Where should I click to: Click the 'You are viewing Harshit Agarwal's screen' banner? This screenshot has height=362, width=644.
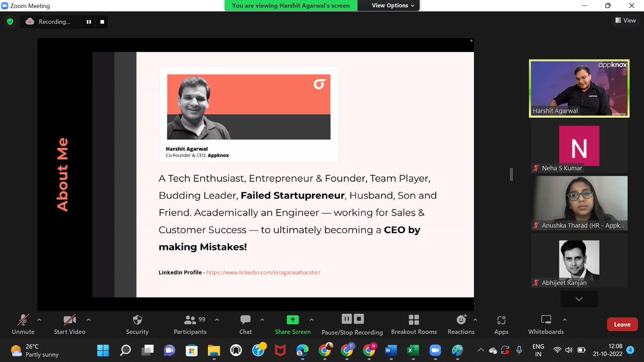click(290, 5)
